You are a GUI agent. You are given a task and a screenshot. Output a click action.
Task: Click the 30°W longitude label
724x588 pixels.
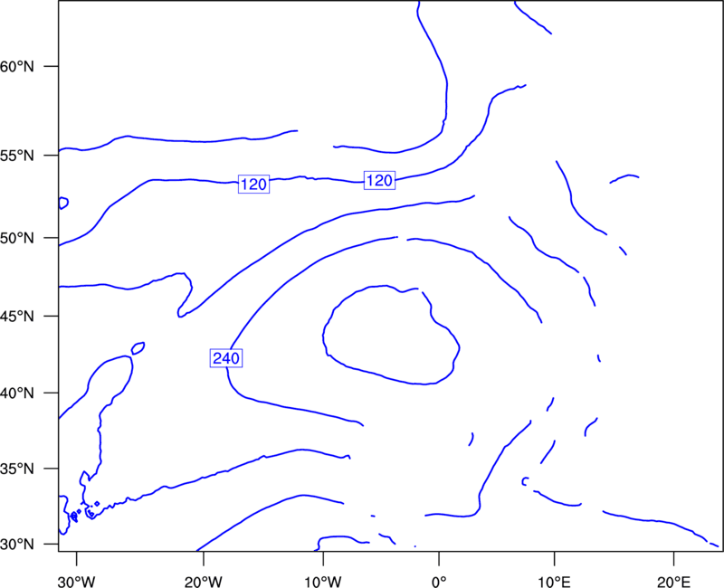[77, 582]
